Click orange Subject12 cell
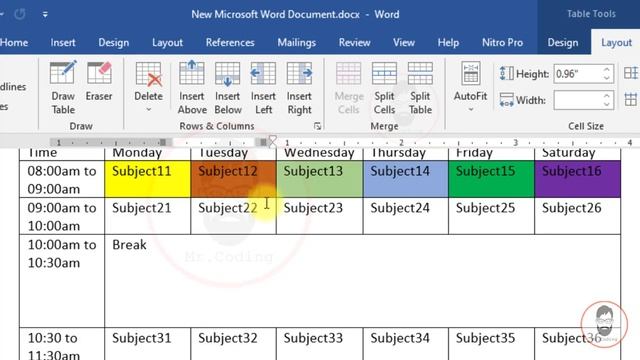The height and width of the screenshot is (360, 640). point(233,179)
